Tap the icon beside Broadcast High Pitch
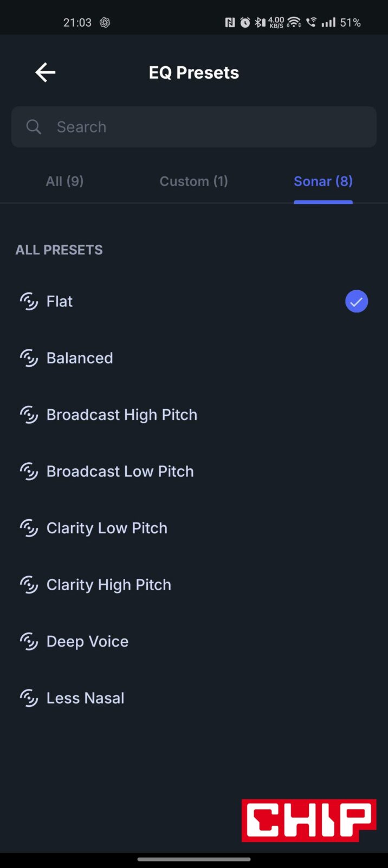This screenshot has width=388, height=868. tap(29, 414)
